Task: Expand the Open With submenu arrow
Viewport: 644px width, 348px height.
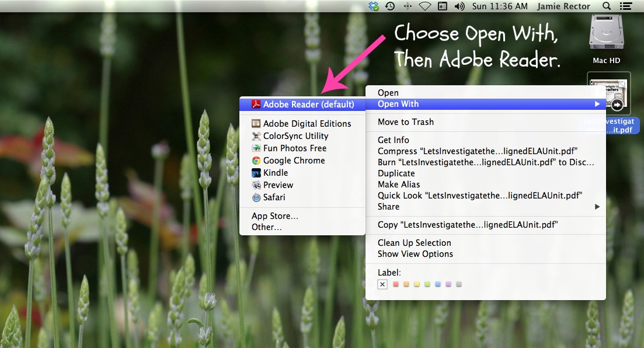Action: pyautogui.click(x=597, y=104)
